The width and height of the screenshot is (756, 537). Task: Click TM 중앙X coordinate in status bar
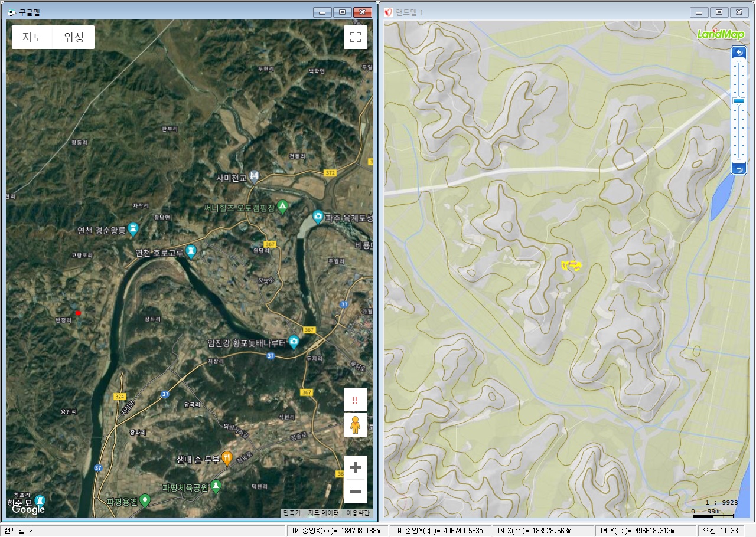pyautogui.click(x=337, y=531)
